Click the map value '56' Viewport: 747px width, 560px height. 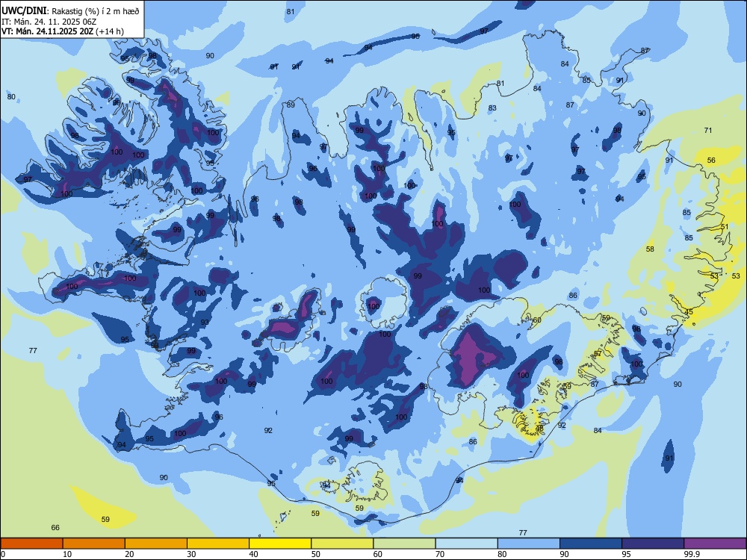coord(711,160)
